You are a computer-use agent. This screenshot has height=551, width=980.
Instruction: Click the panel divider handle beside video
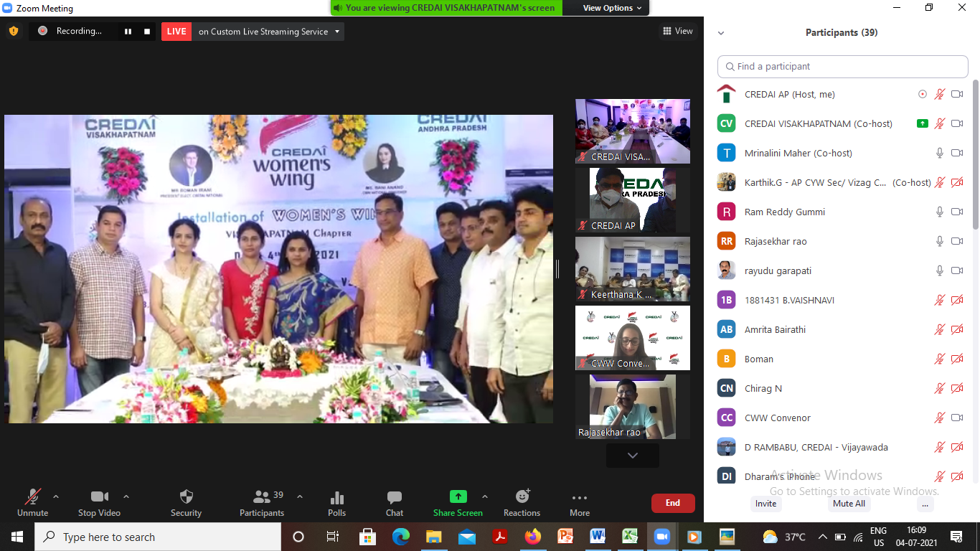click(x=557, y=269)
